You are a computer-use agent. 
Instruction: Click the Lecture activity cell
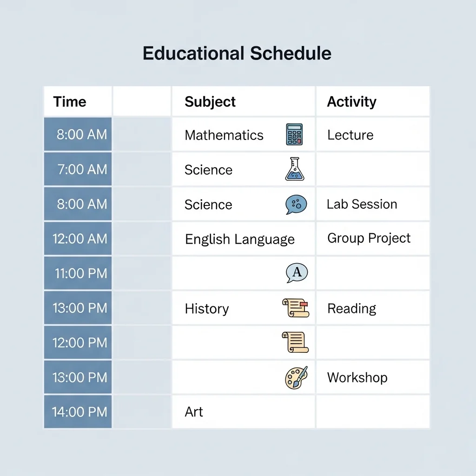373,134
